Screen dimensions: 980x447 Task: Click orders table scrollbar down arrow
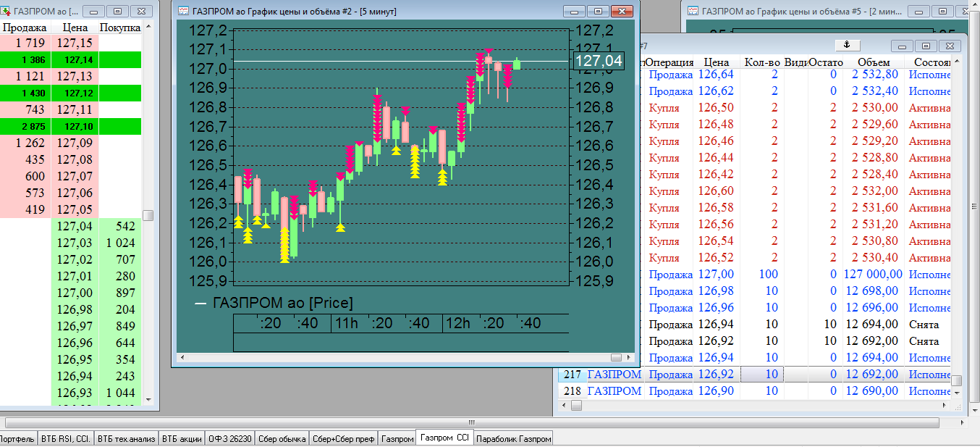(x=956, y=392)
